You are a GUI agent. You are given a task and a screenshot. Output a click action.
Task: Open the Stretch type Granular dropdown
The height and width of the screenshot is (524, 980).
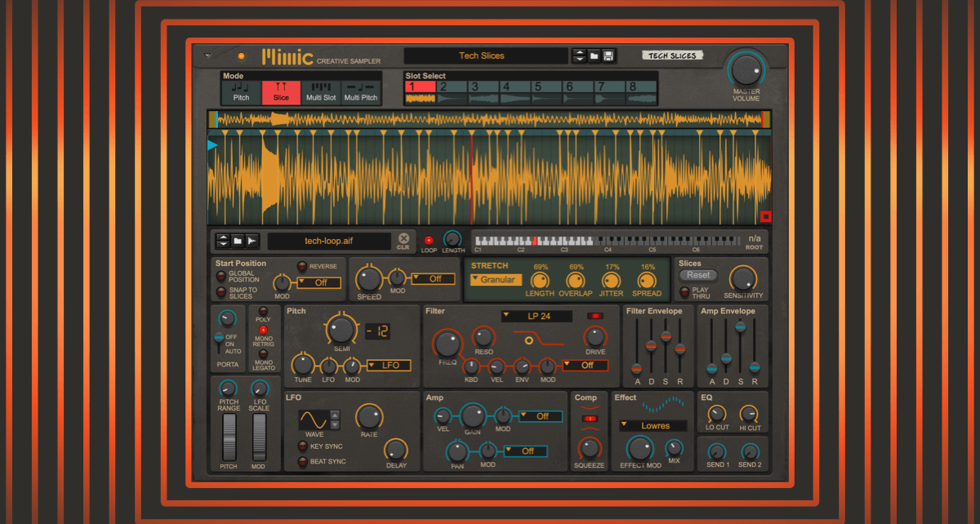(497, 279)
